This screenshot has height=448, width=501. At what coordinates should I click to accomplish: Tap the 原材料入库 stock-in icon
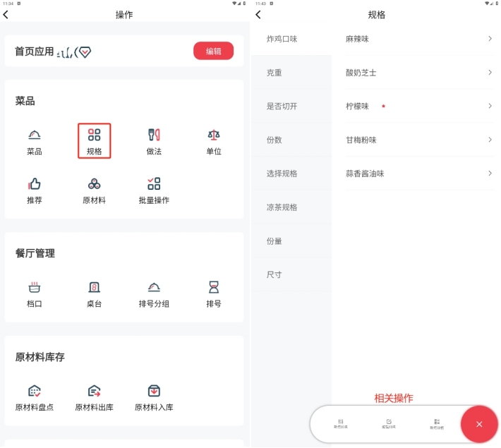[x=154, y=391]
